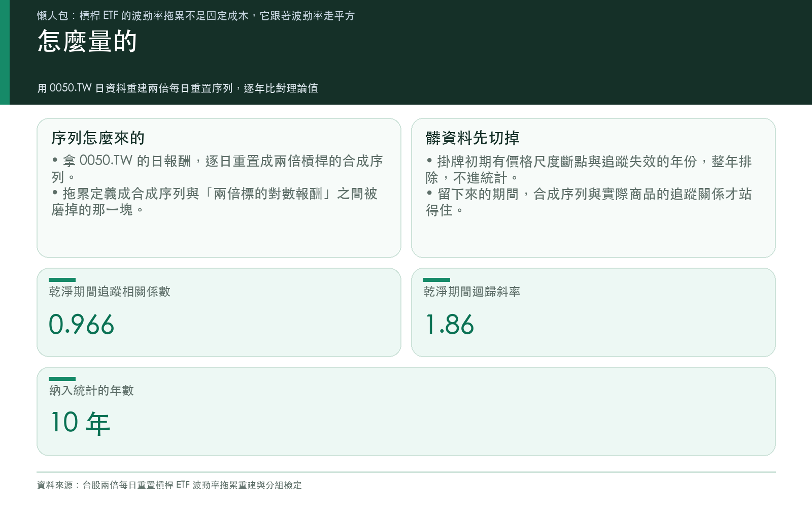Image resolution: width=812 pixels, height=508 pixels.
Task: Select the value 0.966
Action: coord(82,324)
